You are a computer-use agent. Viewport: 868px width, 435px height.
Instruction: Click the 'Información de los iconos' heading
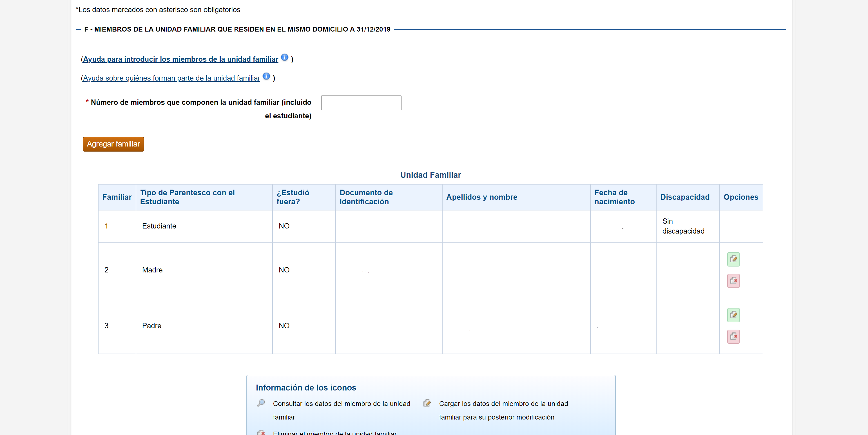[x=306, y=387]
